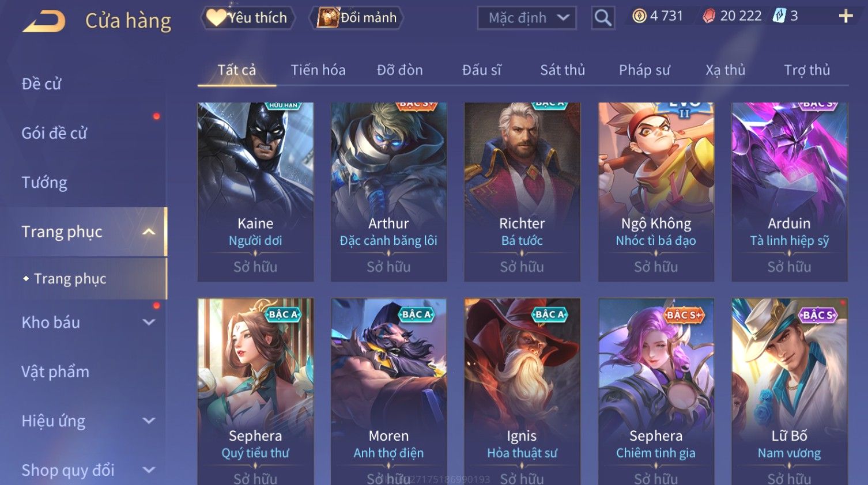The height and width of the screenshot is (485, 868).
Task: Click the golden back arrow icon
Action: click(44, 21)
